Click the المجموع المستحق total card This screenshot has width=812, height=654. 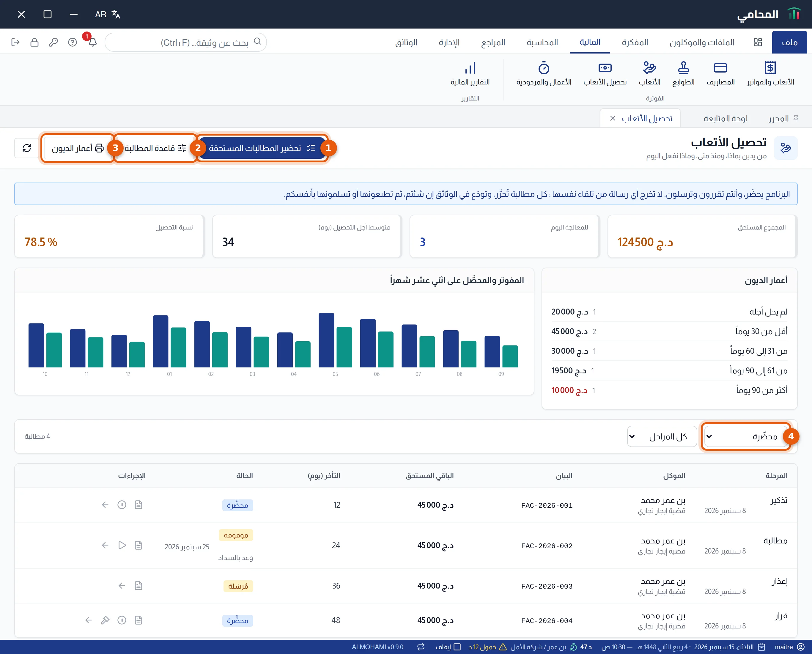point(702,236)
